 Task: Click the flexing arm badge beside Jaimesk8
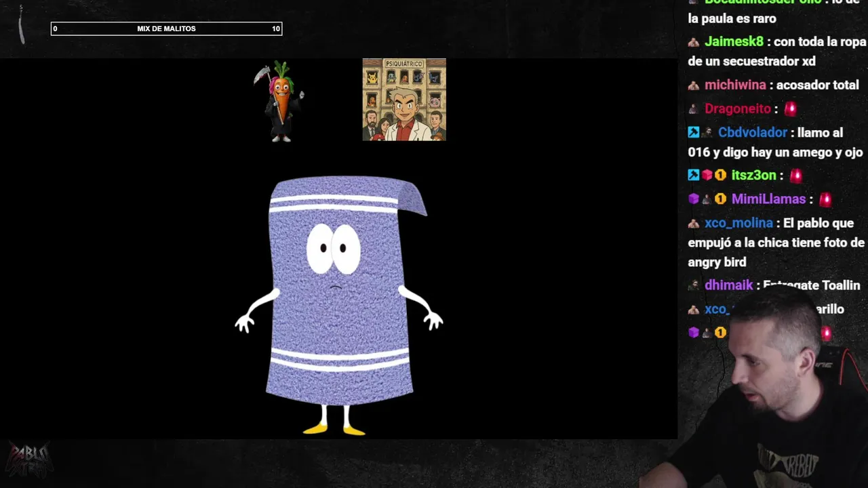(693, 42)
